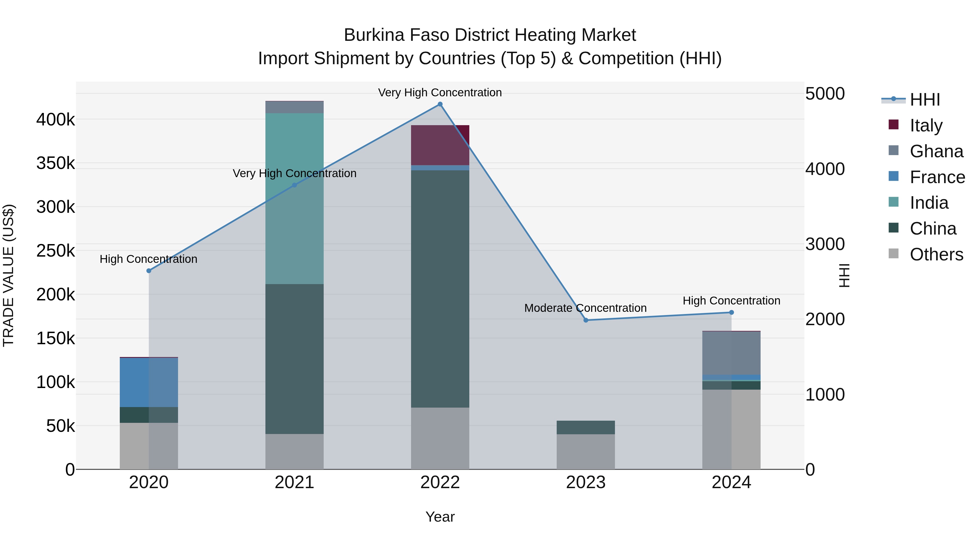
Task: Select the Others segment in the 2023 bar
Action: coord(586,452)
